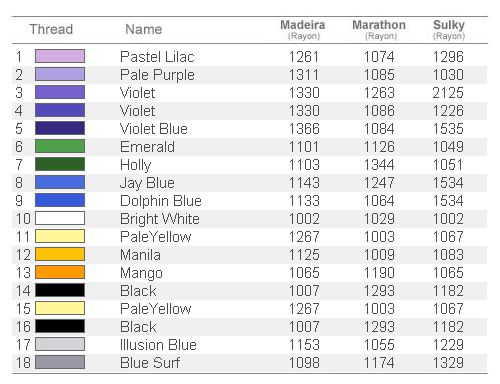Screen dimensions: 500x384
Task: Select Sulky code 2125 in Violet row
Action: (x=448, y=93)
